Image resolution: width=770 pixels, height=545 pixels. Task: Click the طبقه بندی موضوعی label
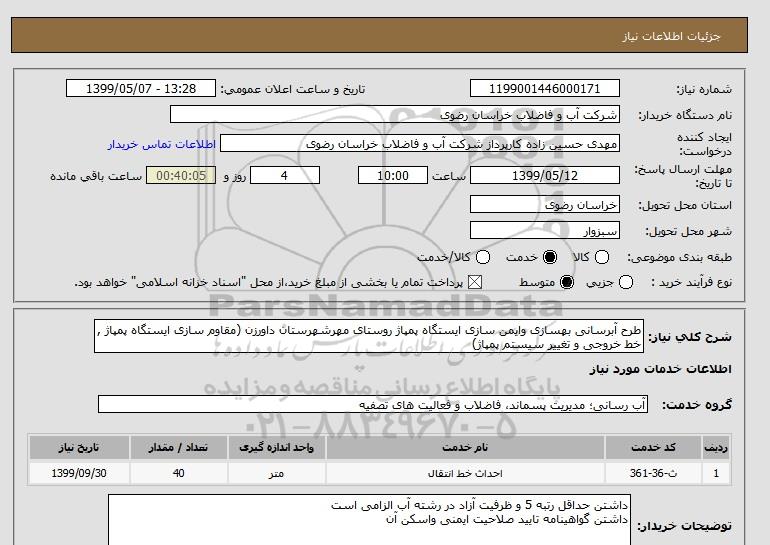pyautogui.click(x=679, y=257)
